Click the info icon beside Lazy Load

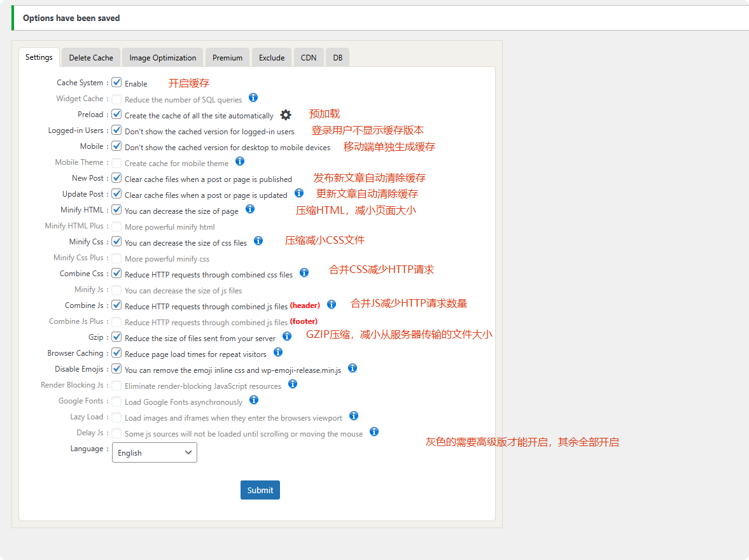point(353,416)
